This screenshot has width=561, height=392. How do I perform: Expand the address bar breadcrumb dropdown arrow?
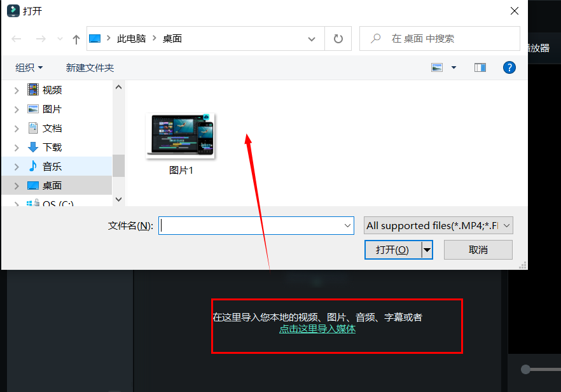click(312, 38)
